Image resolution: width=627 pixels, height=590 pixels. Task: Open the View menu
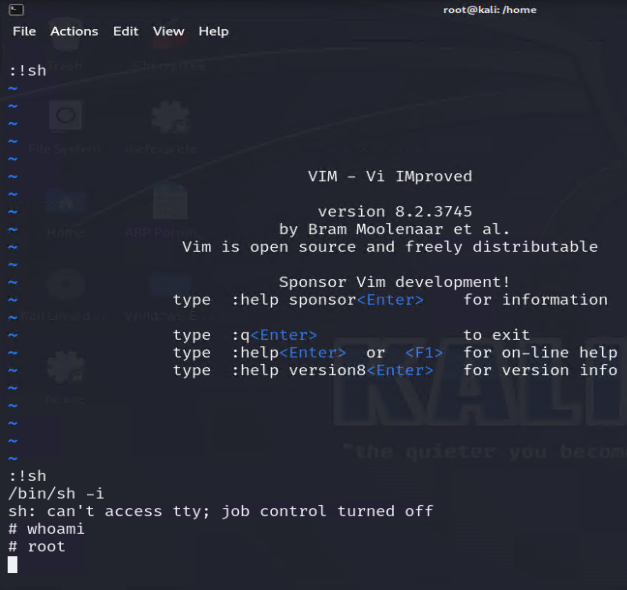168,31
